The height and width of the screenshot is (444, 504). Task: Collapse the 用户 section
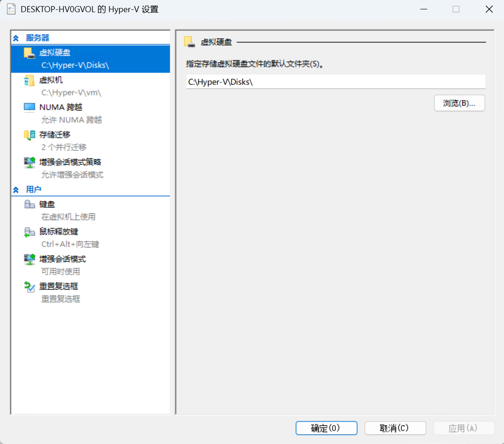15,189
